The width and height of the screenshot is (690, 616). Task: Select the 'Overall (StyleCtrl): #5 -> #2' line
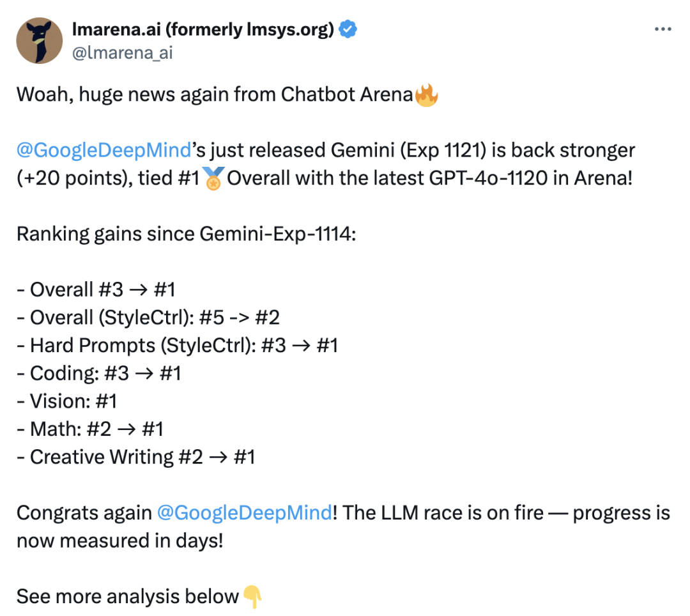tap(148, 318)
